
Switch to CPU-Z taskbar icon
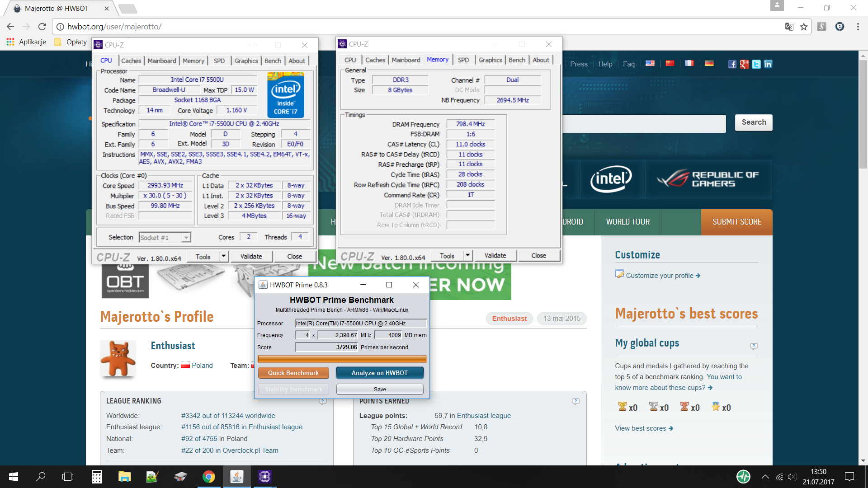pyautogui.click(x=265, y=477)
